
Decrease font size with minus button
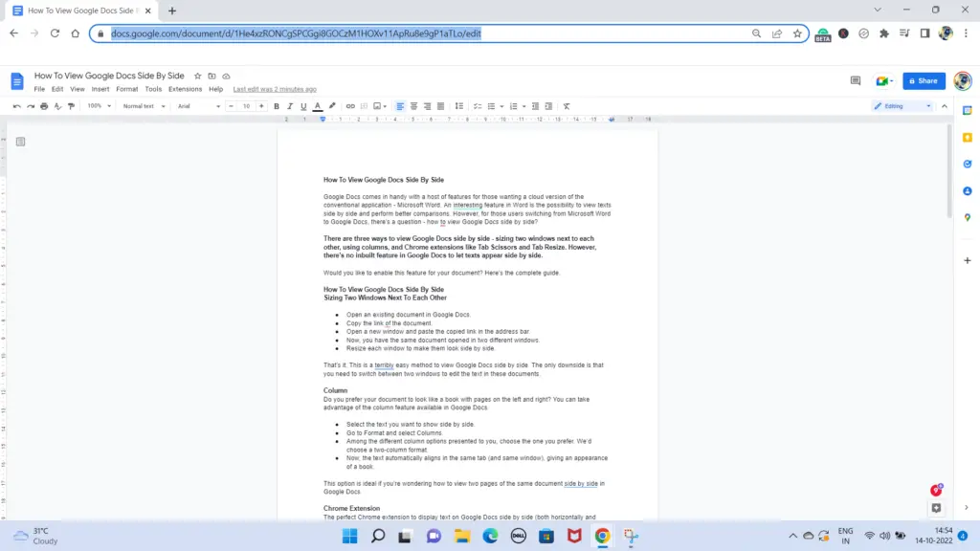[232, 106]
